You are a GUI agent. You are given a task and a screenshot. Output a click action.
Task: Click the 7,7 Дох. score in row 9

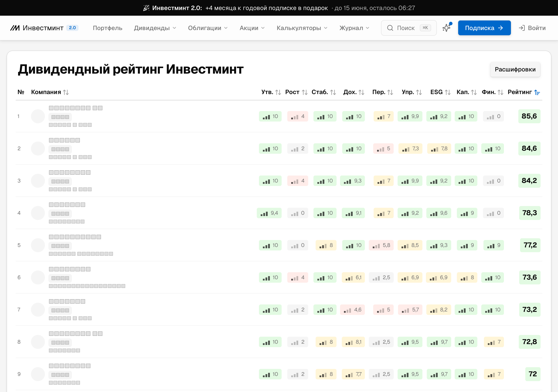[x=353, y=374]
